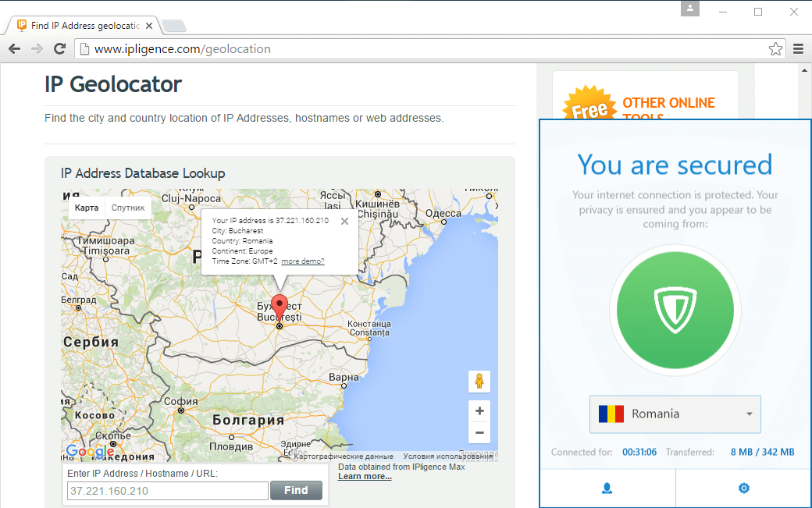Click the green VPN shield connect button
Screen dimensions: 812x508
pos(675,311)
